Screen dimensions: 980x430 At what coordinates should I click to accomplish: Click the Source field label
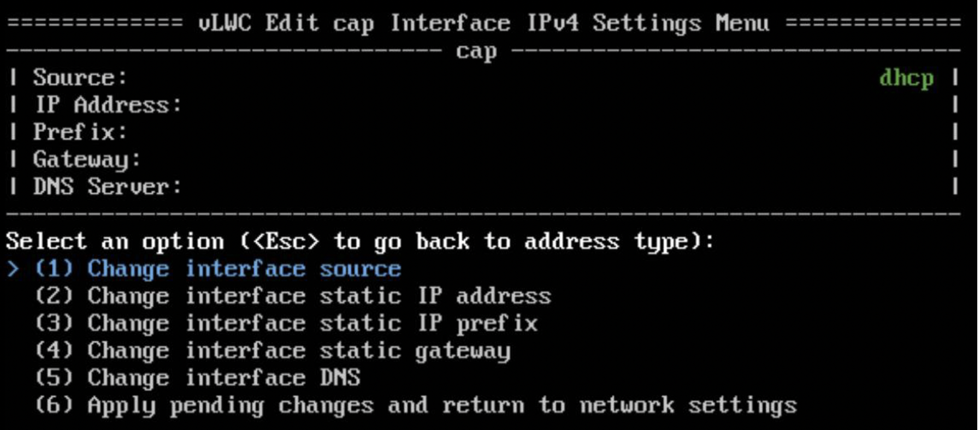pyautogui.click(x=80, y=77)
